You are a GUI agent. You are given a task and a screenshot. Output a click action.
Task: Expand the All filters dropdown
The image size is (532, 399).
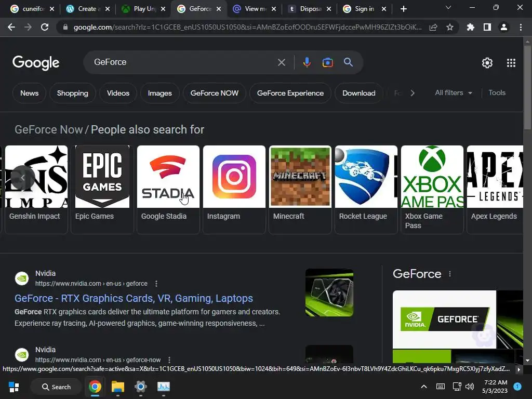454,92
